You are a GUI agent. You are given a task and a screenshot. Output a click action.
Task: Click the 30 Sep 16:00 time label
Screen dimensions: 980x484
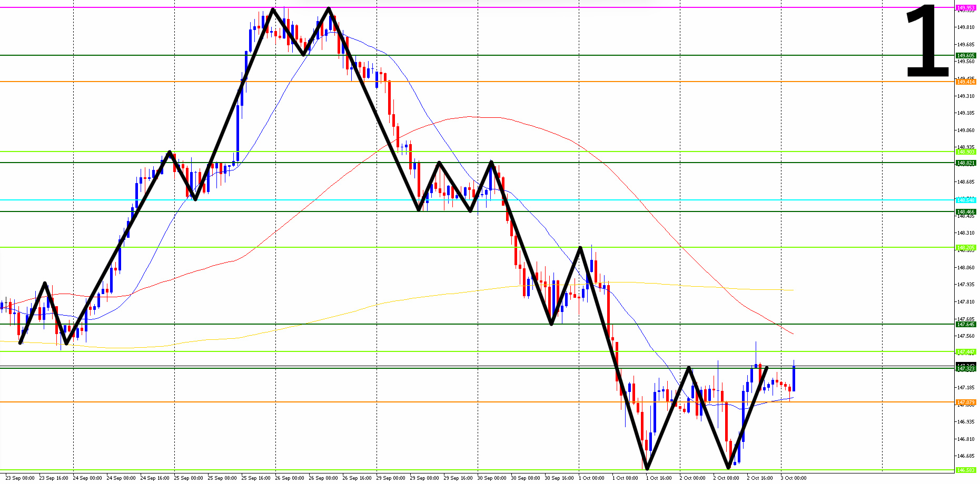coord(559,478)
